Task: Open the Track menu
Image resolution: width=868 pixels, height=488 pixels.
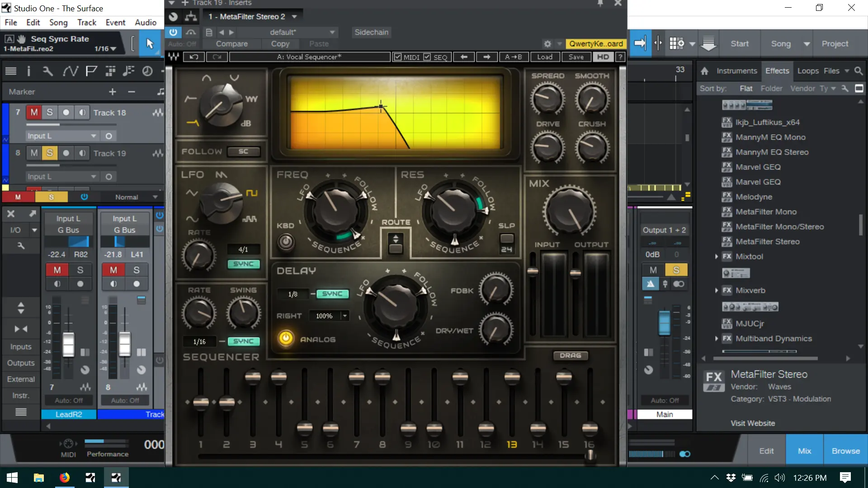Action: coord(86,22)
